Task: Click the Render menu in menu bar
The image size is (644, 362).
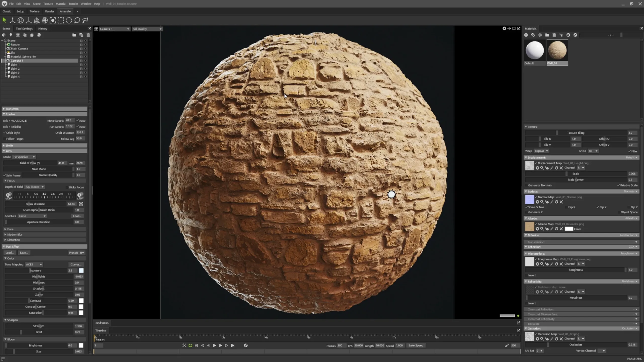Action: (73, 4)
